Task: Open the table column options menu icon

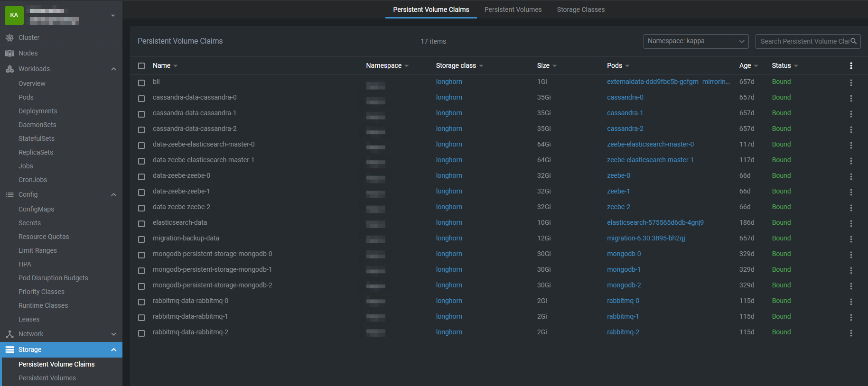Action: [x=851, y=66]
